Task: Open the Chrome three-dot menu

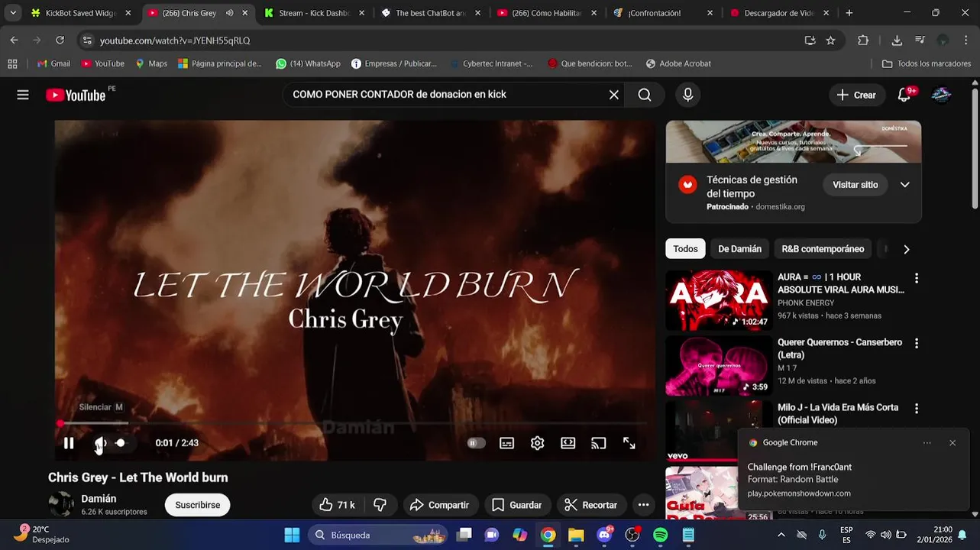Action: tap(966, 40)
